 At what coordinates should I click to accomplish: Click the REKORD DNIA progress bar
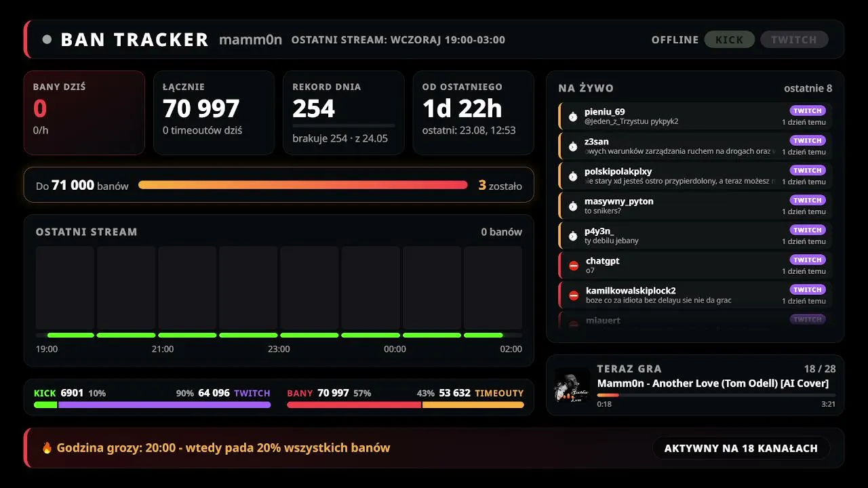[x=343, y=126]
